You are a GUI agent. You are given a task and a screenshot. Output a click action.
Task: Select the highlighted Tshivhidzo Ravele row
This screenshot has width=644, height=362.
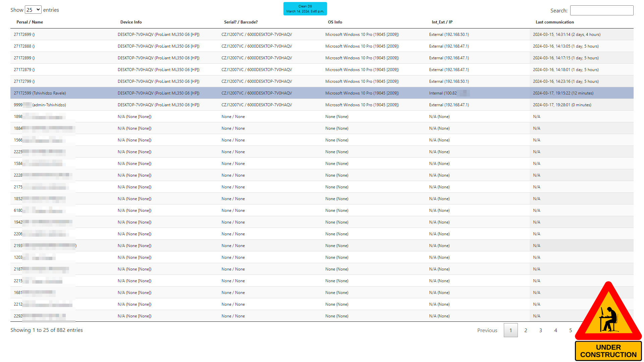tap(40, 93)
